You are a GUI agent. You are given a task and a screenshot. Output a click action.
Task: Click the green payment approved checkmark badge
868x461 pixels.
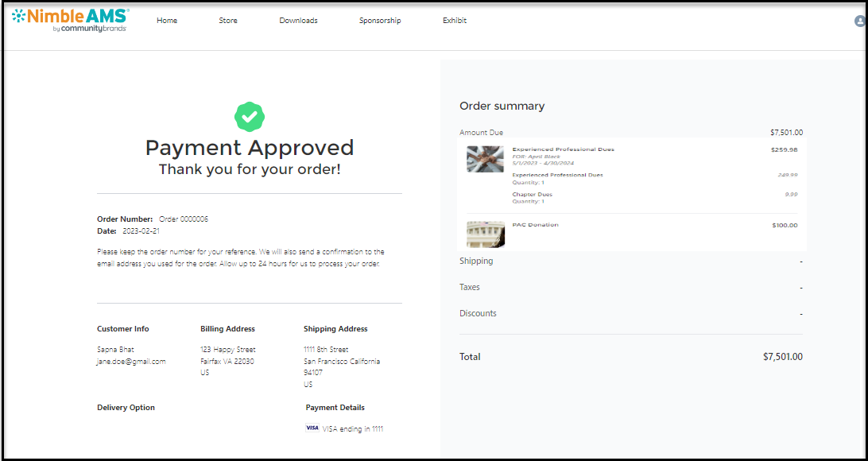tap(249, 117)
